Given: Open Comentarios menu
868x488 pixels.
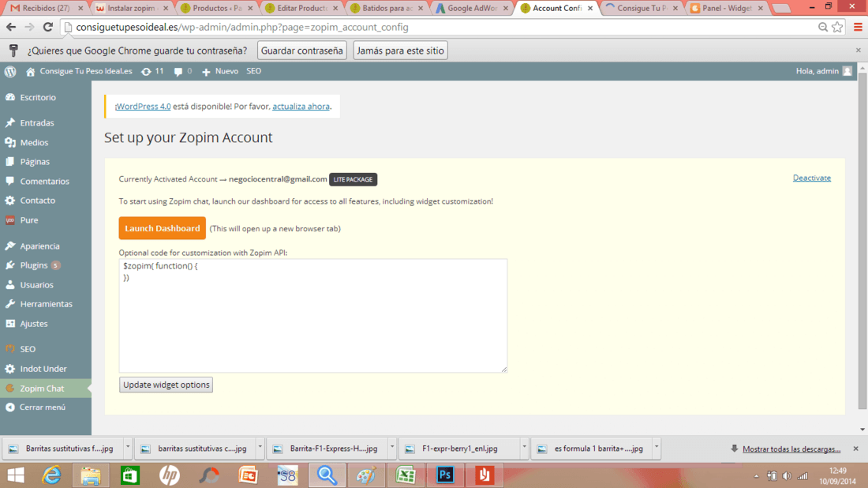Looking at the screenshot, I should point(46,181).
